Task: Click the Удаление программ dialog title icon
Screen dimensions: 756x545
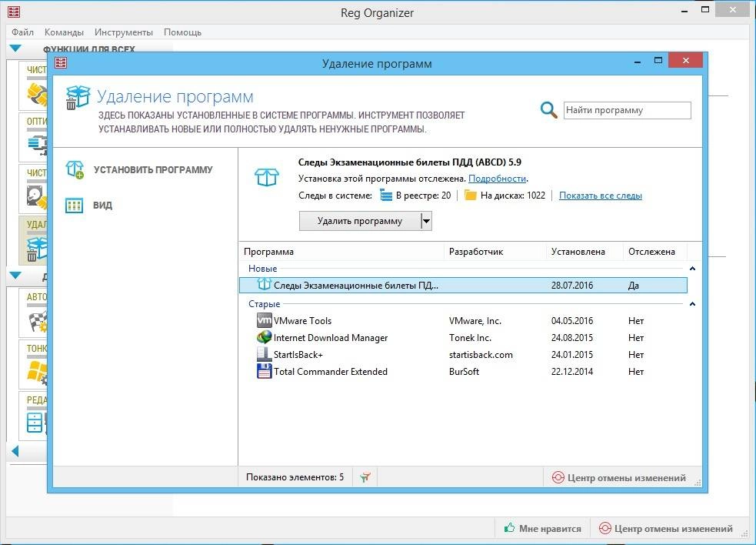Action: pos(61,63)
